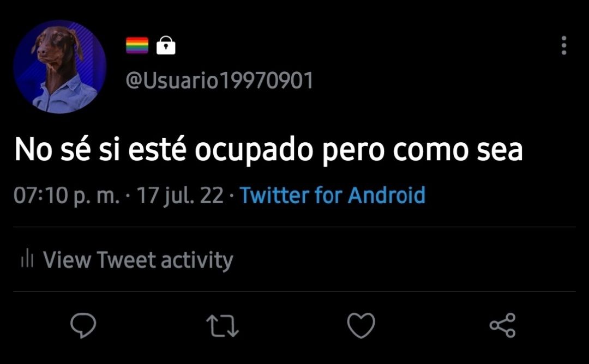The width and height of the screenshot is (589, 364).
Task: Click the word 'esté' in the tweet
Action: [x=158, y=150]
